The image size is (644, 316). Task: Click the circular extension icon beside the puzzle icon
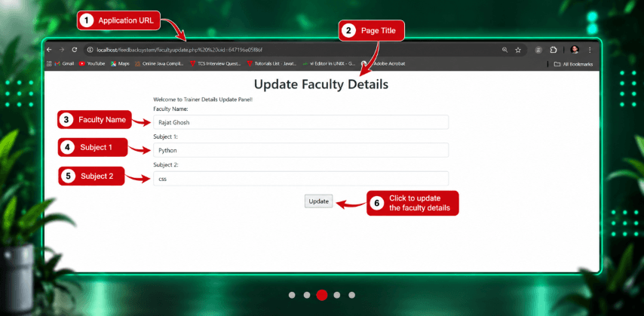click(539, 50)
